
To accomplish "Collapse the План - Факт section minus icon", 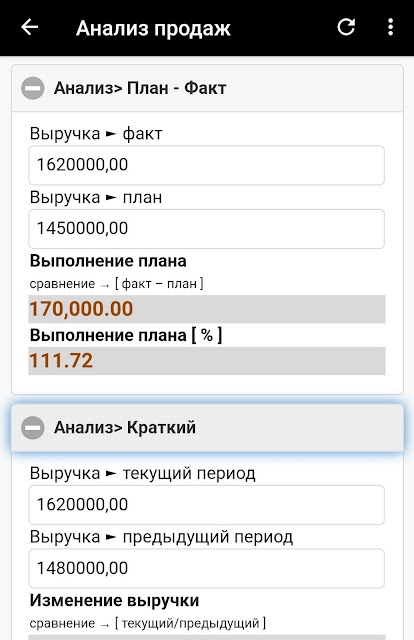I will coord(33,88).
